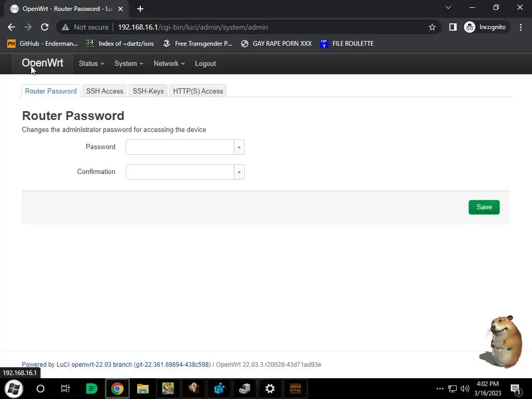532x399 pixels.
Task: Expand the Status menu
Action: point(91,63)
